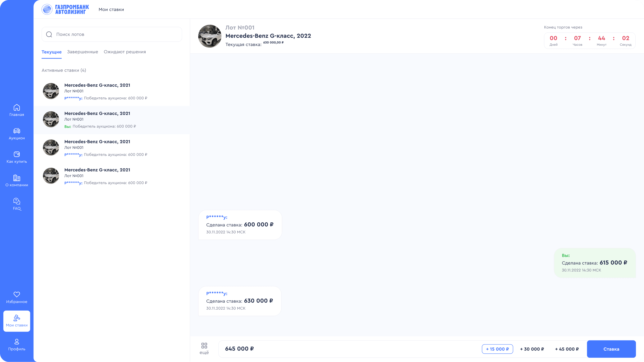The image size is (644, 362).
Task: Click the lot header Mercedes thumbnail
Action: [210, 36]
